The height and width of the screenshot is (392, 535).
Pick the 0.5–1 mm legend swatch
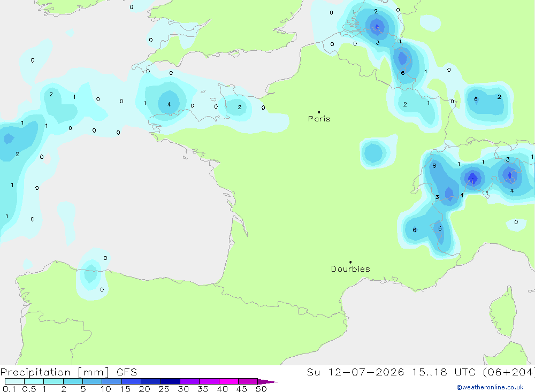point(34,381)
